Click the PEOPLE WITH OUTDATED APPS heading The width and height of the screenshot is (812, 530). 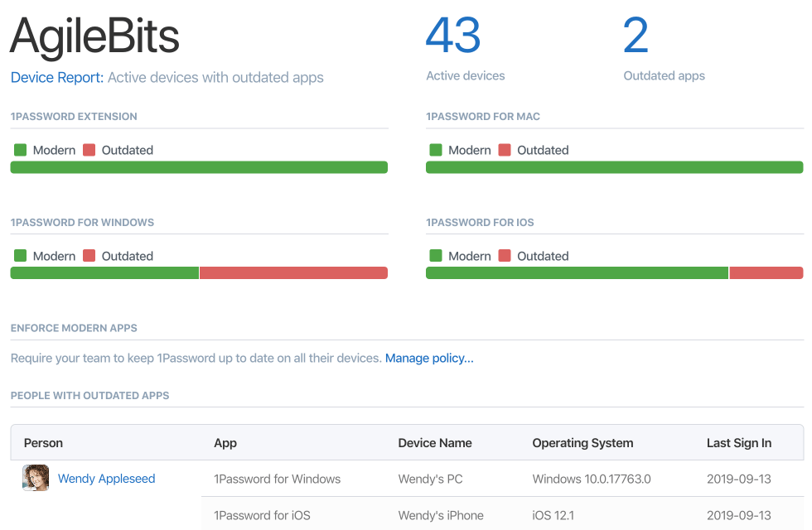point(90,396)
